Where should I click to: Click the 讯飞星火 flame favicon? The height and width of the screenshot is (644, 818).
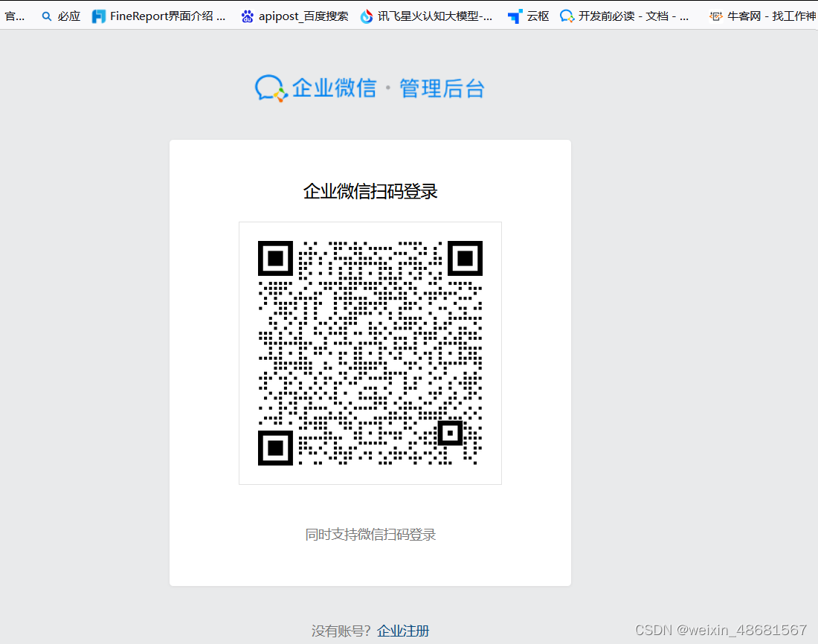(x=367, y=16)
